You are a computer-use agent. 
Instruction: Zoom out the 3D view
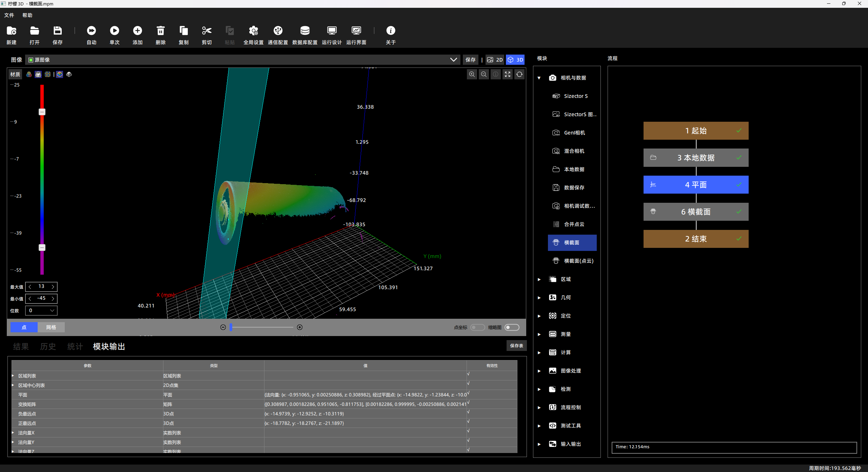point(484,74)
